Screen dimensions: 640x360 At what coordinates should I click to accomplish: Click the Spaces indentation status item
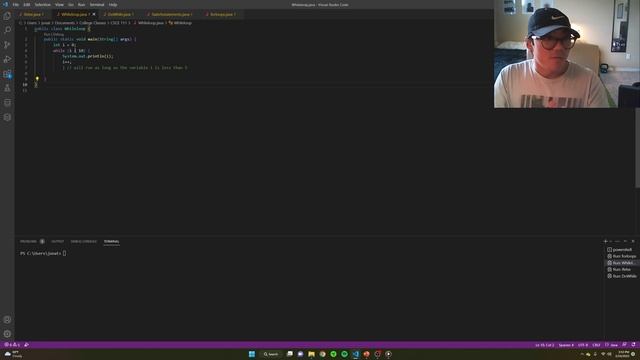pyautogui.click(x=566, y=345)
